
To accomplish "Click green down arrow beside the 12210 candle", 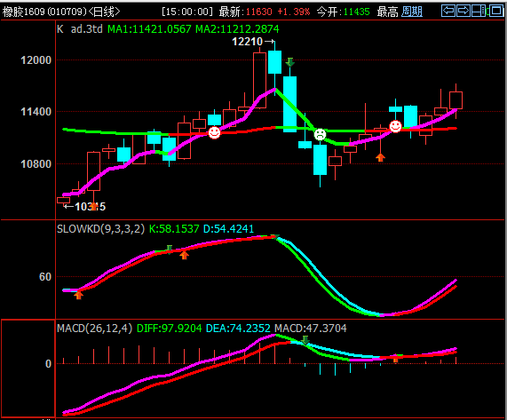I will [x=290, y=62].
